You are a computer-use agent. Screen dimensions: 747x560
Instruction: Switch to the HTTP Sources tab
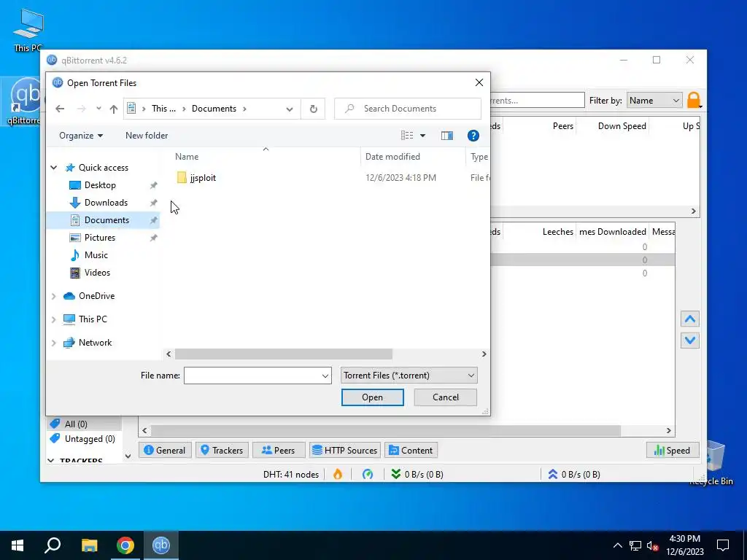coord(345,451)
